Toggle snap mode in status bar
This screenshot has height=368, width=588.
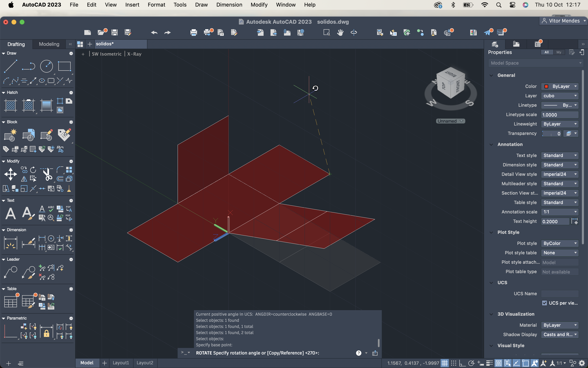point(454,363)
